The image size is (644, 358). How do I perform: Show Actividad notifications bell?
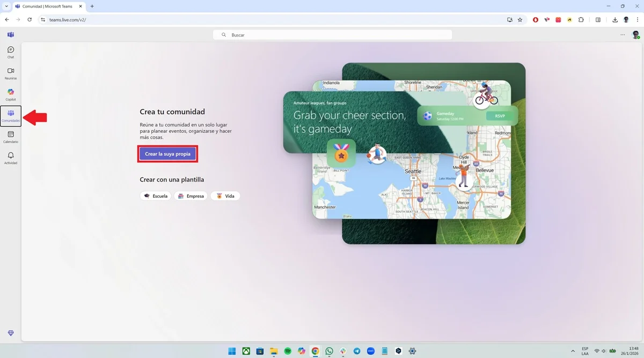coord(11,158)
